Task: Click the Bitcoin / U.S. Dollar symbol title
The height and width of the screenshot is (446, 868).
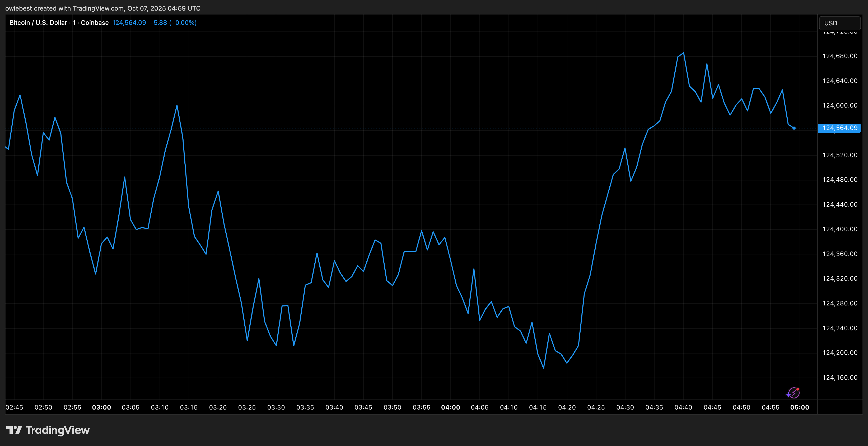Action: (x=38, y=22)
